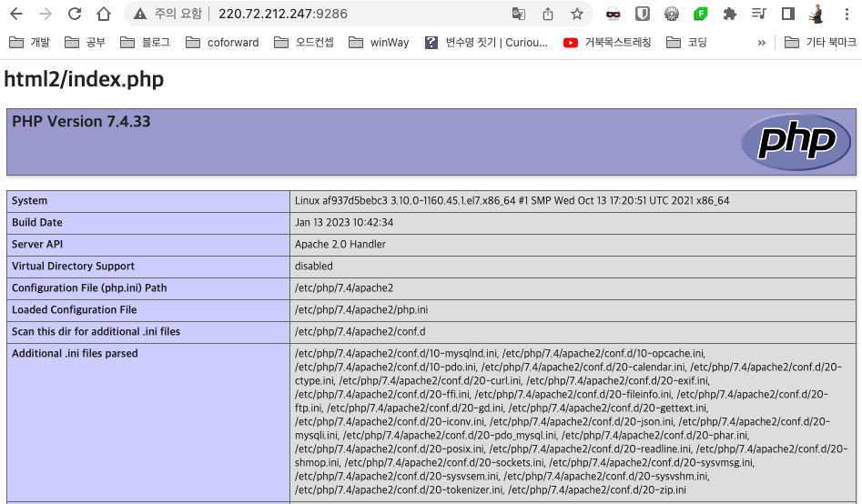Show hidden bookmarks with double chevron

click(761, 43)
